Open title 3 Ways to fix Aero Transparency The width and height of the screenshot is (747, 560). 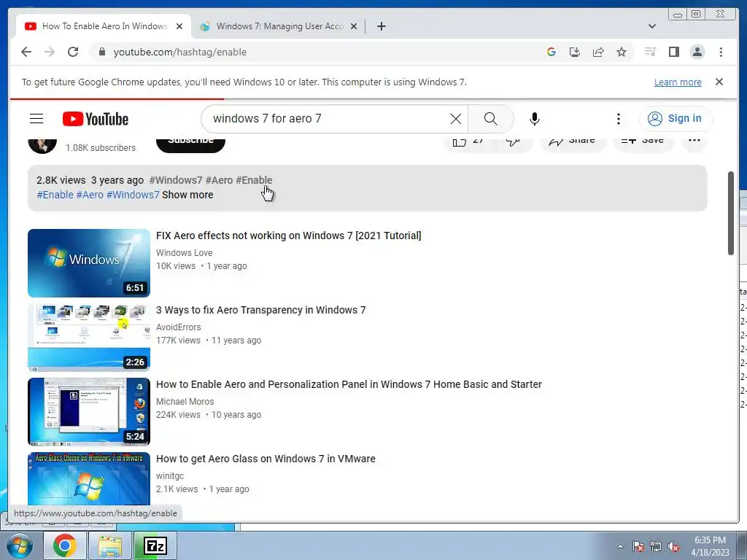click(261, 310)
